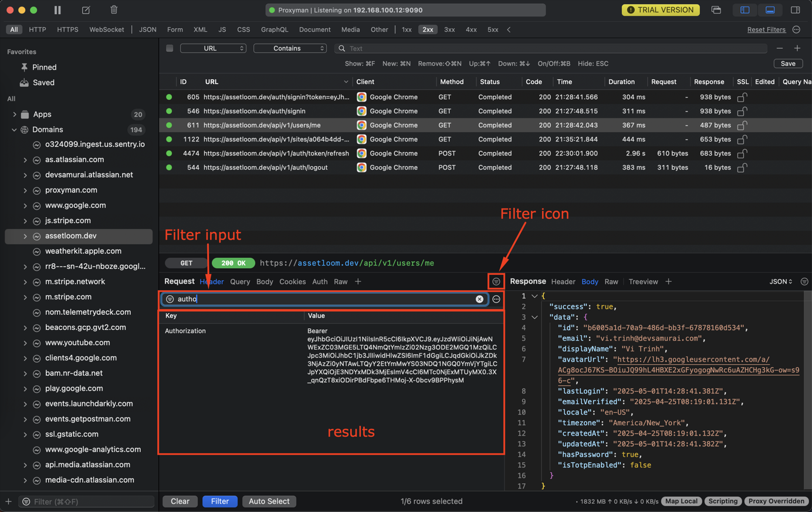The image size is (812, 512).
Task: Click the Scripting status bar button
Action: tap(723, 501)
